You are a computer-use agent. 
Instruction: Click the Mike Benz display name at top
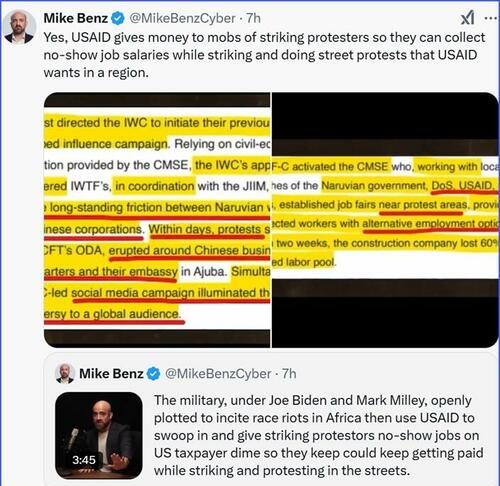[x=76, y=18]
